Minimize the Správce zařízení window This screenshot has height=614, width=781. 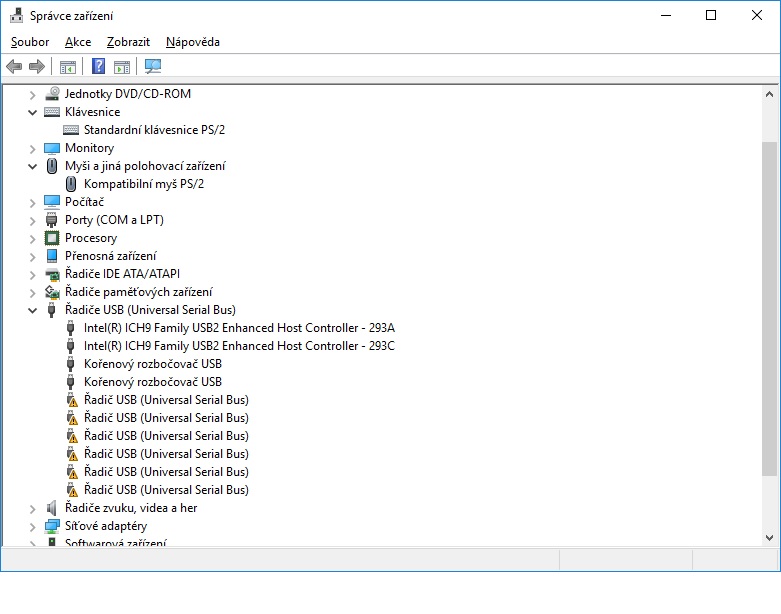pyautogui.click(x=666, y=15)
